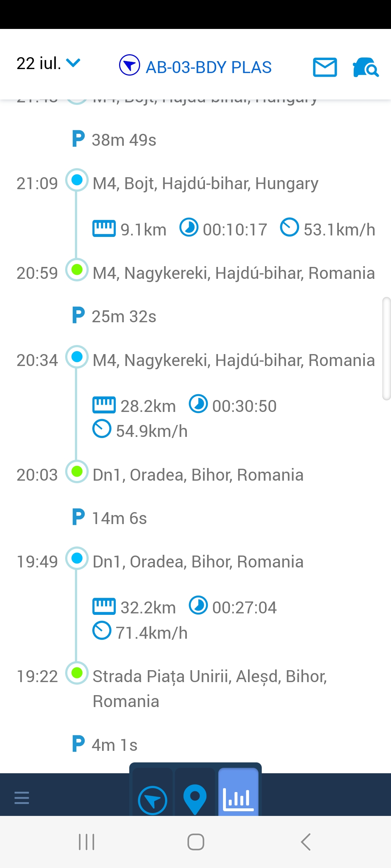Tap the distance ruler icon beside 9.1km
Viewport: 391px width, 868px height.
point(104,228)
